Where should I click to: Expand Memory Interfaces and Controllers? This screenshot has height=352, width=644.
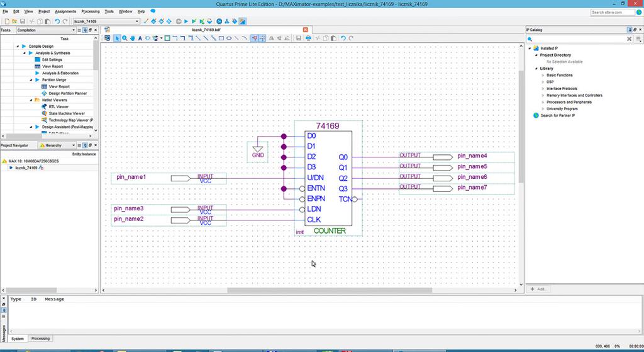click(543, 96)
